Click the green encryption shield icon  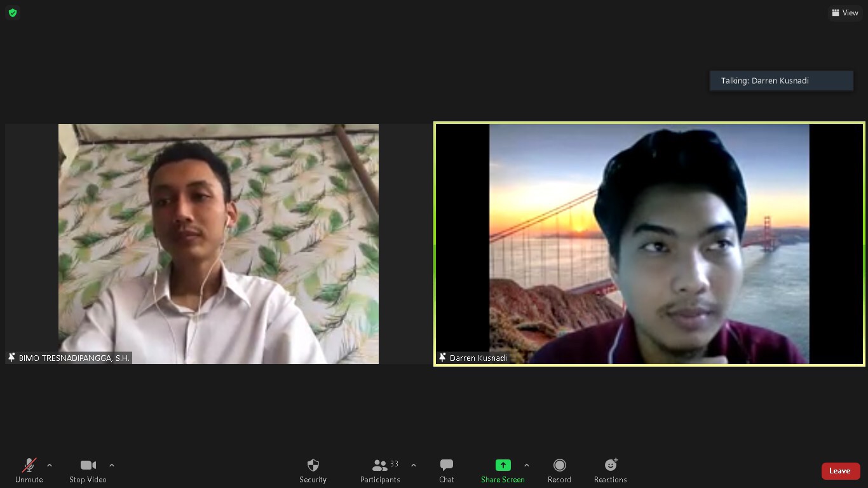click(x=13, y=13)
